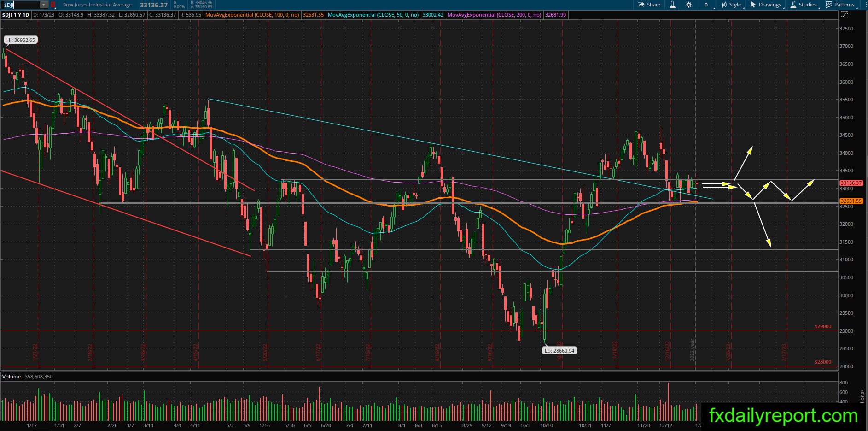The height and width of the screenshot is (431, 868).
Task: Select the cyan MovAvgExponential 50 study label
Action: pyautogui.click(x=373, y=15)
